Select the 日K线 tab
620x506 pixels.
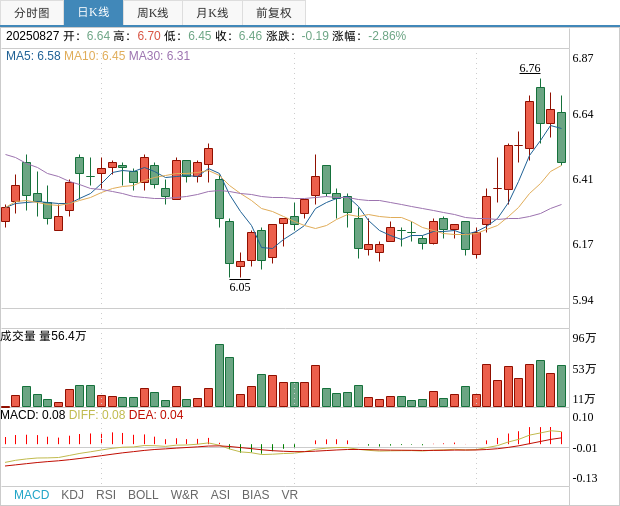coord(93,13)
